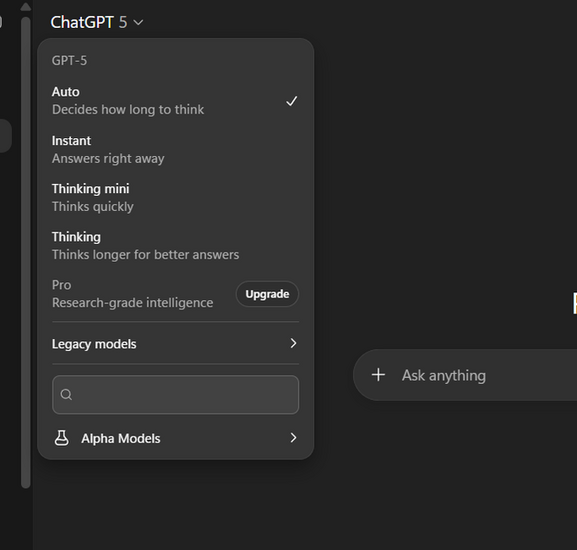Click the right arrow on Legacy models
Image resolution: width=577 pixels, height=550 pixels.
(293, 343)
